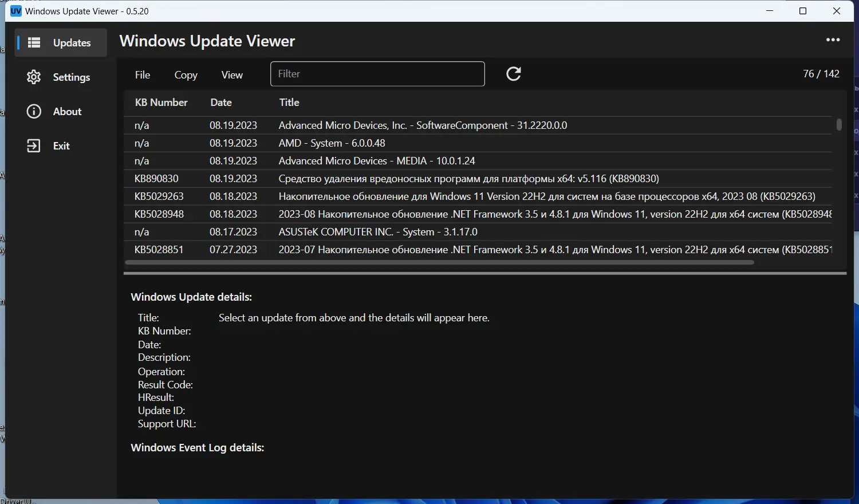Open the three-dot more options menu

(x=833, y=40)
